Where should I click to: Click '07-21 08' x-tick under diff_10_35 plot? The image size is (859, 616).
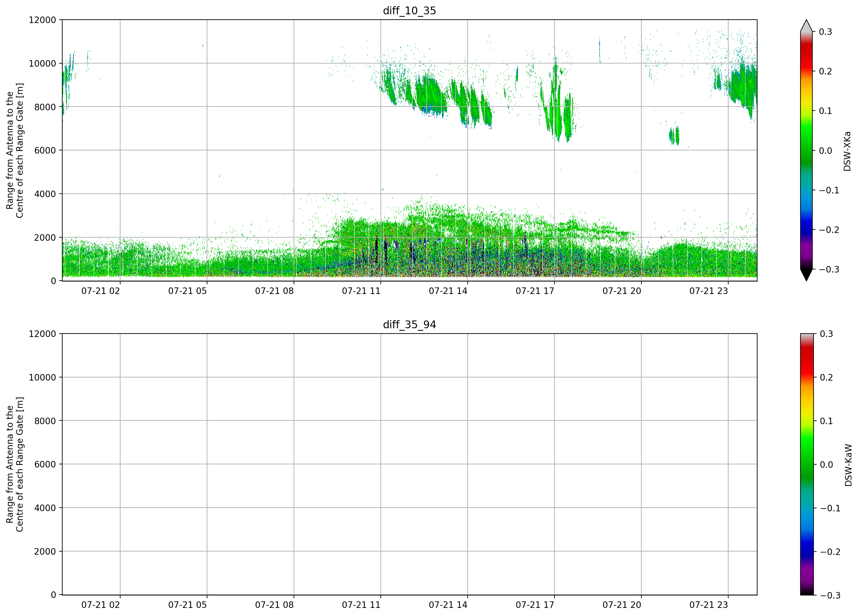(x=274, y=291)
